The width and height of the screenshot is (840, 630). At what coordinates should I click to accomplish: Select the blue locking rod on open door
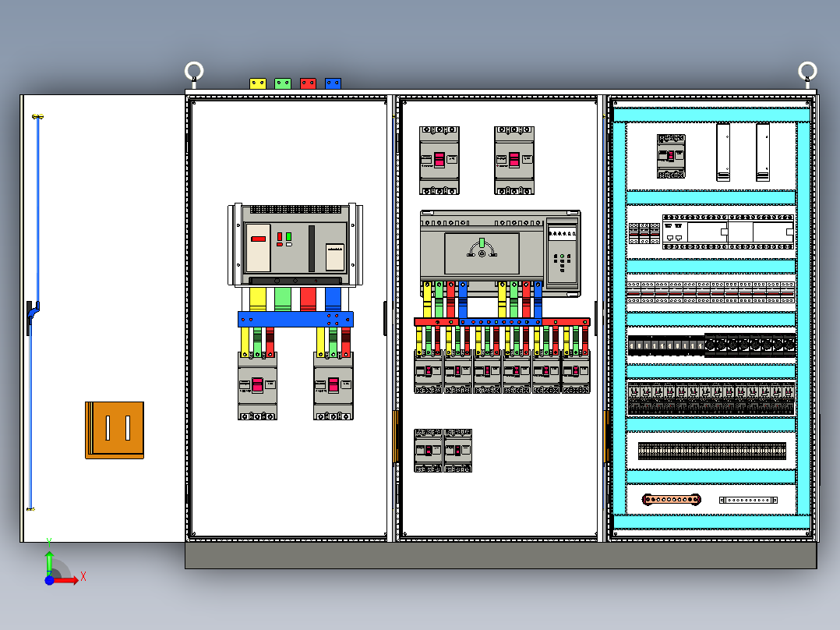[37, 209]
